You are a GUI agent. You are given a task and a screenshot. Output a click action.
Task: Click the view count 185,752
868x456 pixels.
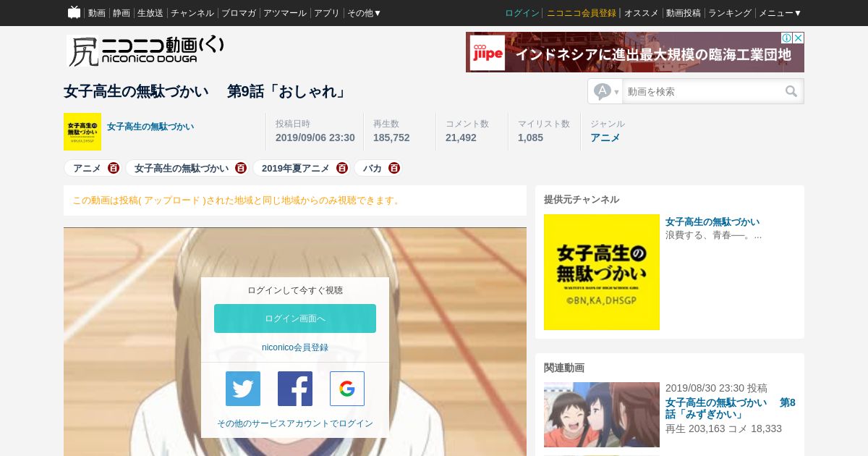391,138
